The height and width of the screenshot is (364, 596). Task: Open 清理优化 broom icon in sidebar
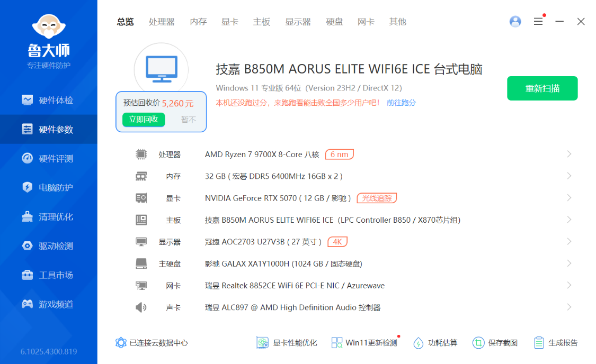tap(28, 216)
